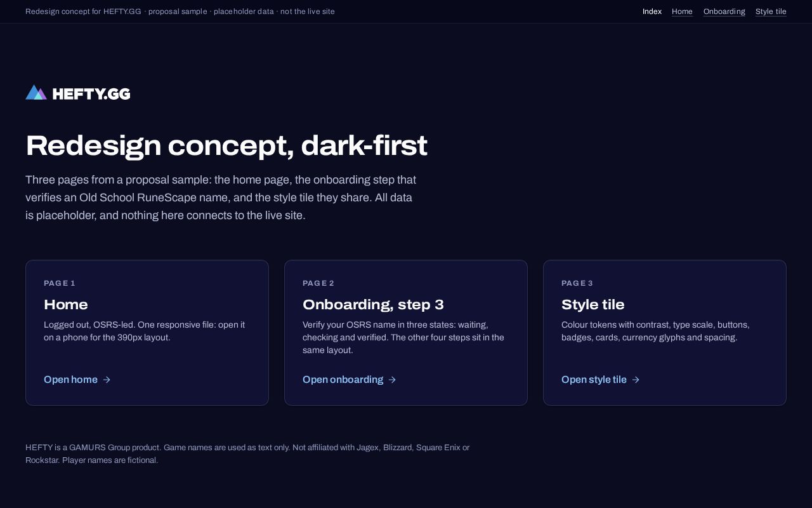Select the Page 1 Home card
Image resolution: width=812 pixels, height=508 pixels.
tap(147, 333)
